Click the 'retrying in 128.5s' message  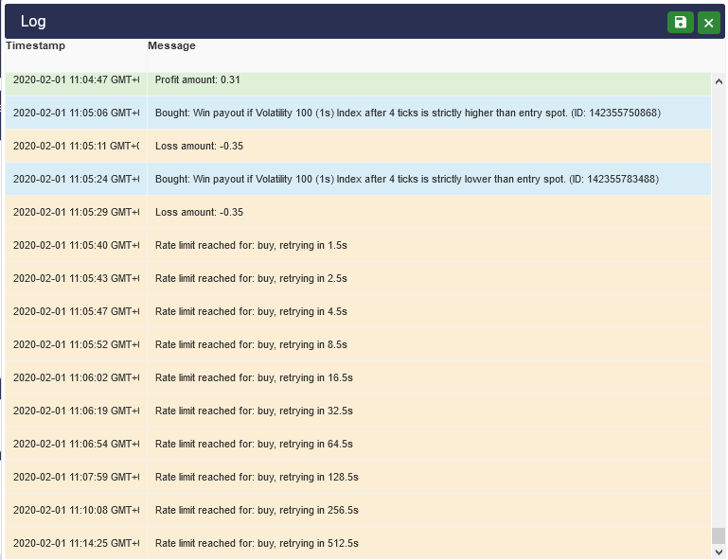(257, 477)
